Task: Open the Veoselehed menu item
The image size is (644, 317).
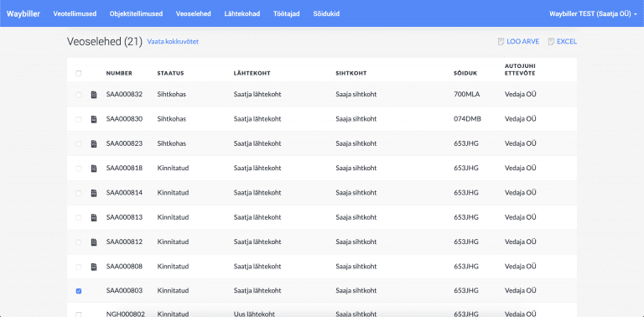Action: pos(194,13)
